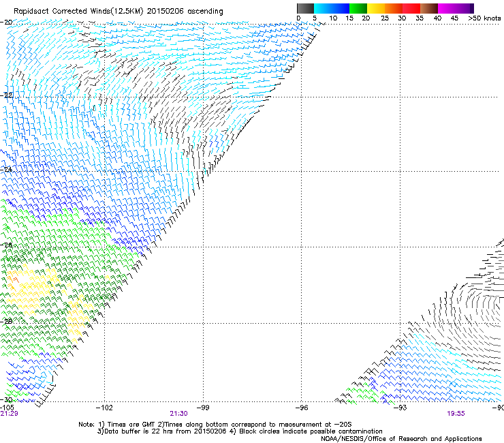Screen dimensions: 504x443
Task: Click the '-96' longitude axis label
Action: [302, 408]
